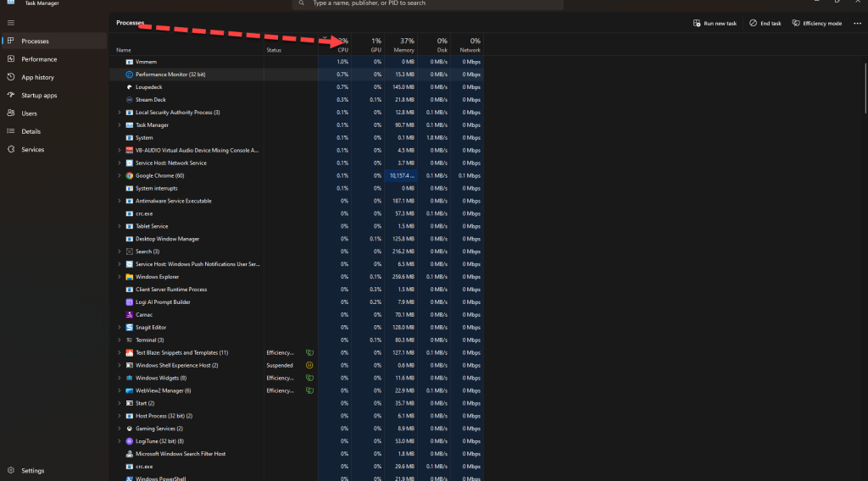Open App history page
This screenshot has height=481, width=868.
click(53, 77)
